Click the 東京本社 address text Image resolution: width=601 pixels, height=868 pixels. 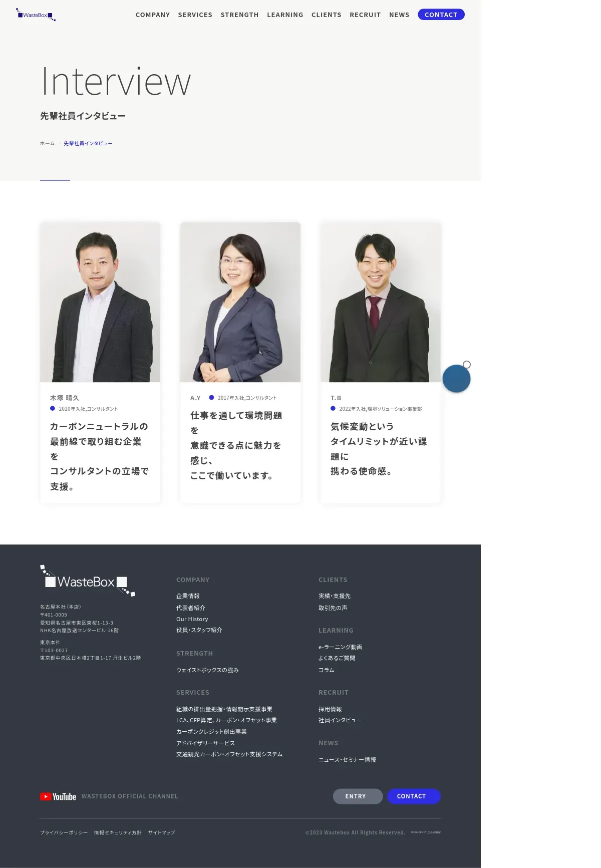91,650
